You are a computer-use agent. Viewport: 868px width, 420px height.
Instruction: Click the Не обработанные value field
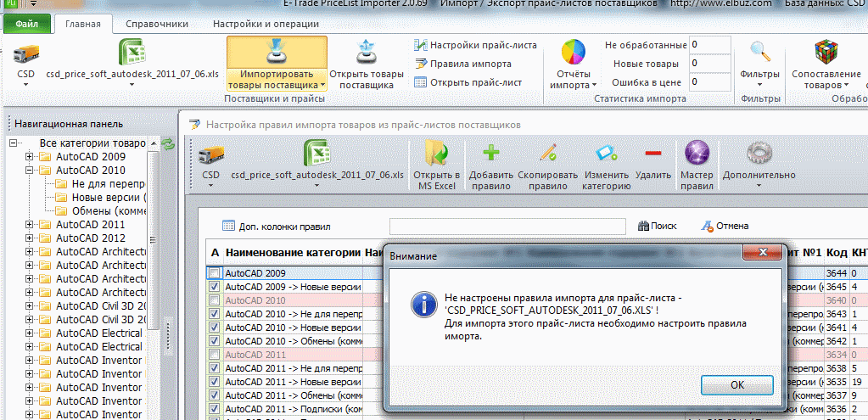[709, 45]
